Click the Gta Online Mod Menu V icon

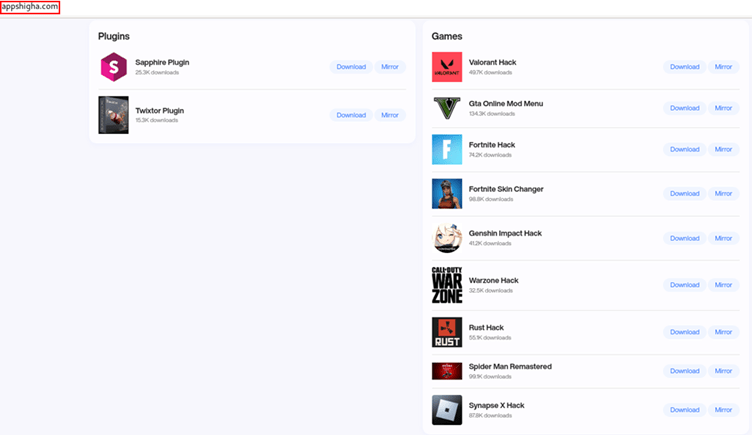click(x=447, y=108)
